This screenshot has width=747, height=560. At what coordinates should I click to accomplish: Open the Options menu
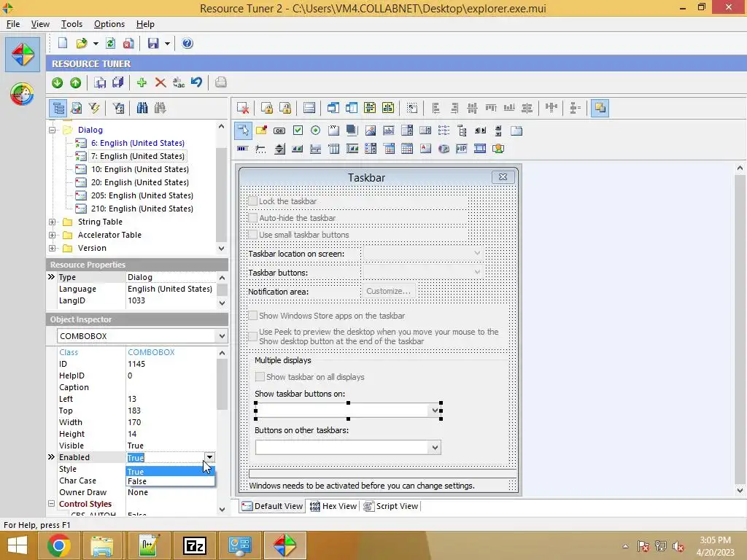click(x=109, y=24)
